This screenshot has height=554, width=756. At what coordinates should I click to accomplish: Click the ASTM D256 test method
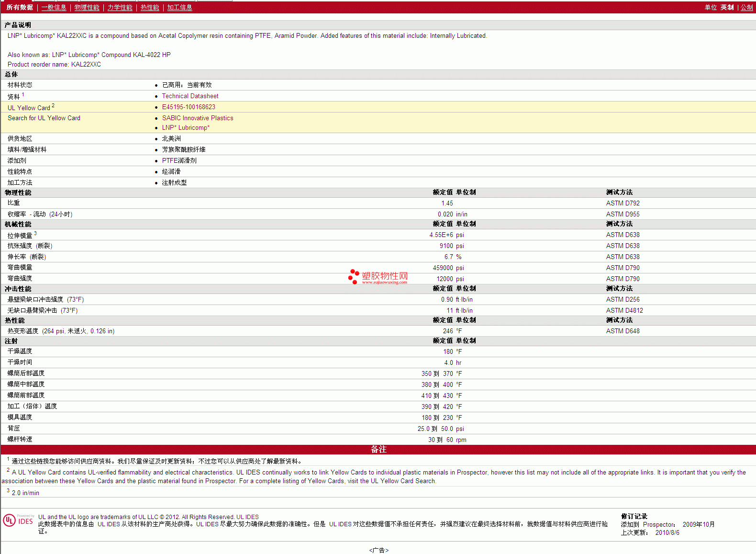pos(623,300)
